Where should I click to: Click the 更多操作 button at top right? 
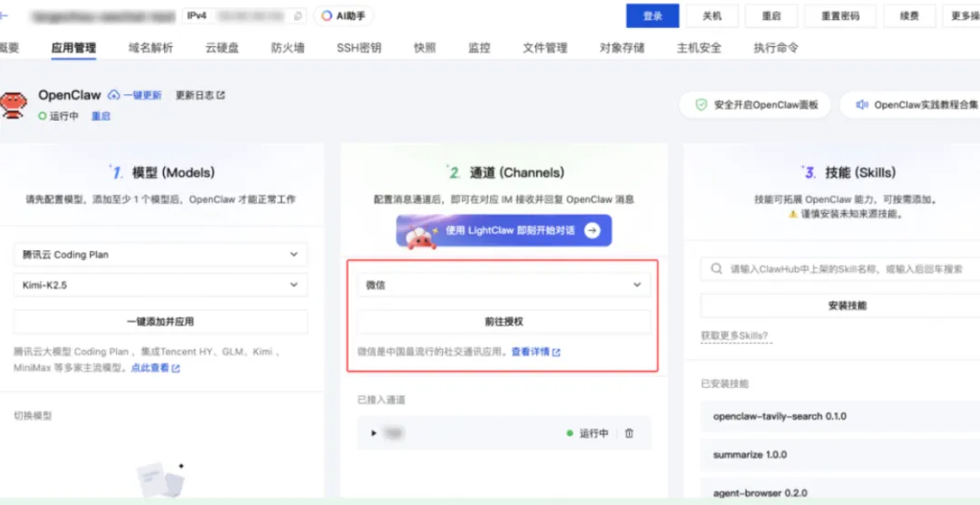tap(961, 16)
